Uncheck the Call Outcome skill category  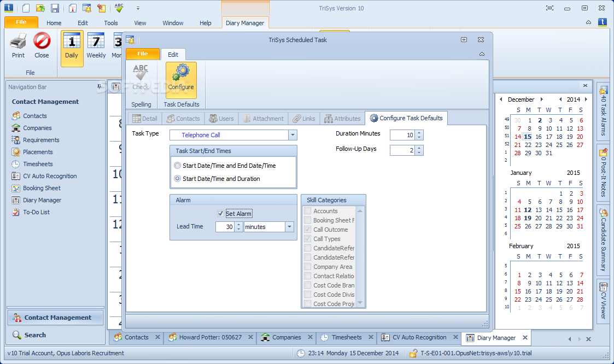click(x=308, y=230)
